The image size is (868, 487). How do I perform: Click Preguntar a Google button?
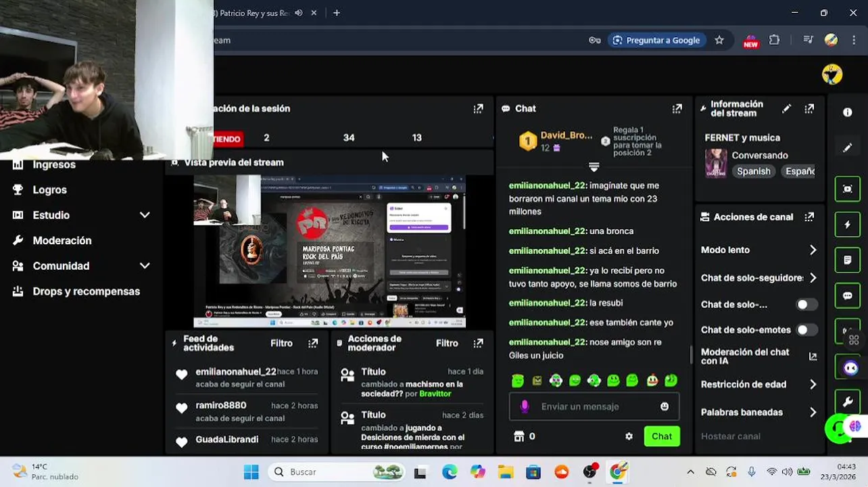[x=656, y=40]
